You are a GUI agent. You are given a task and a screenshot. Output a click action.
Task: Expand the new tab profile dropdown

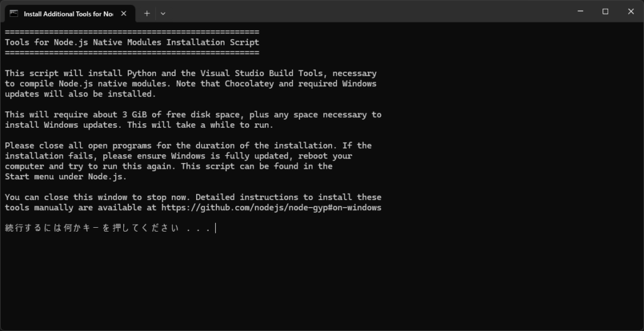coord(163,14)
